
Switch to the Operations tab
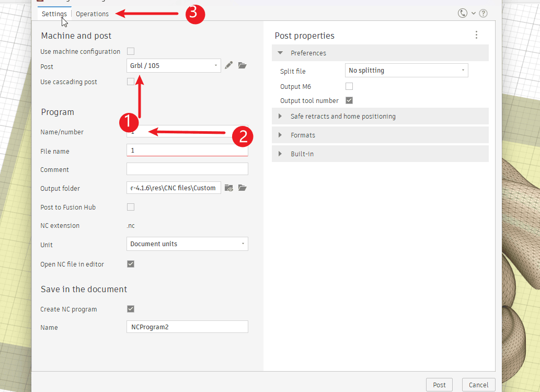(92, 14)
